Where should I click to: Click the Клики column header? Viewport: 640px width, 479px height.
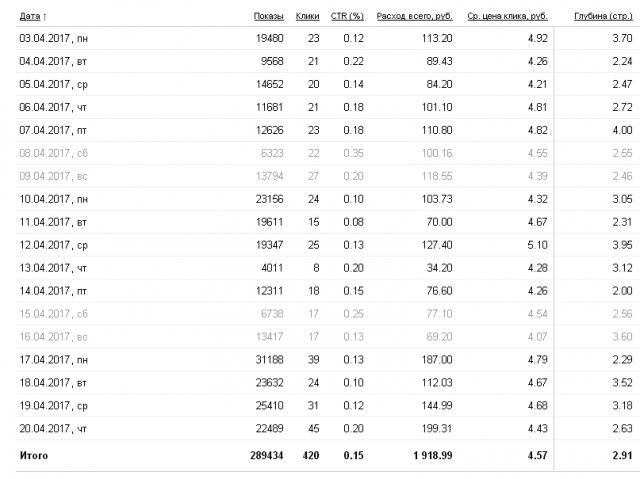(307, 16)
